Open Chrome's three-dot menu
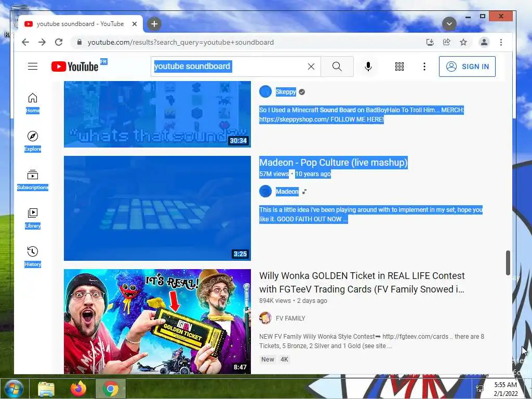Viewport: 532px width, 399px height. point(501,42)
